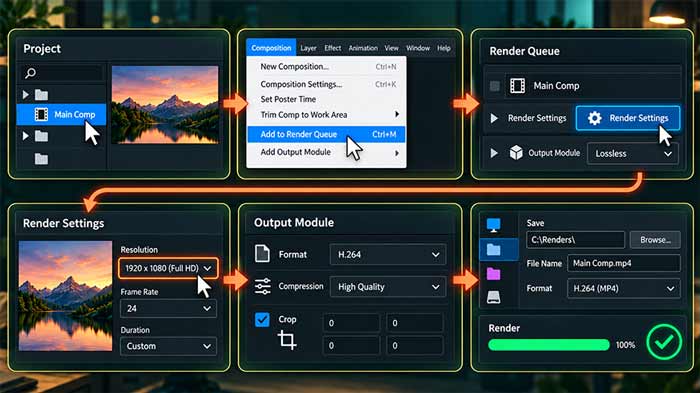Click the Main Comp film icon in Render Queue
Image resolution: width=700 pixels, height=393 pixels.
click(x=517, y=85)
